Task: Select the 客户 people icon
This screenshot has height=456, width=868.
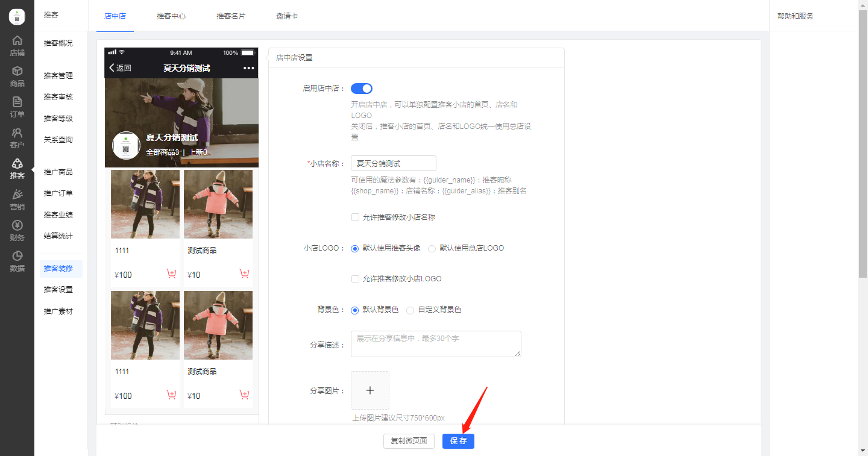Action: [17, 133]
